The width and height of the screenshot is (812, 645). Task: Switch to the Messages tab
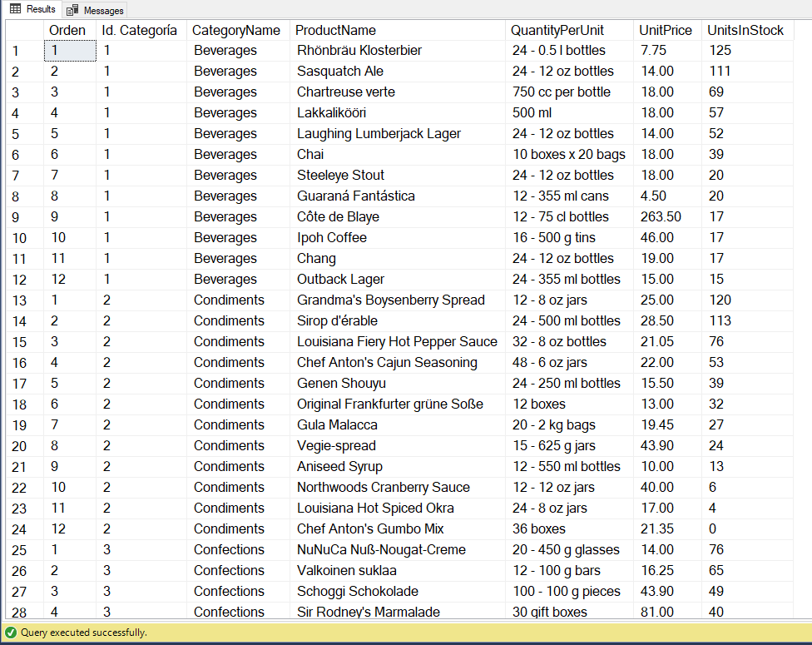tap(96, 10)
